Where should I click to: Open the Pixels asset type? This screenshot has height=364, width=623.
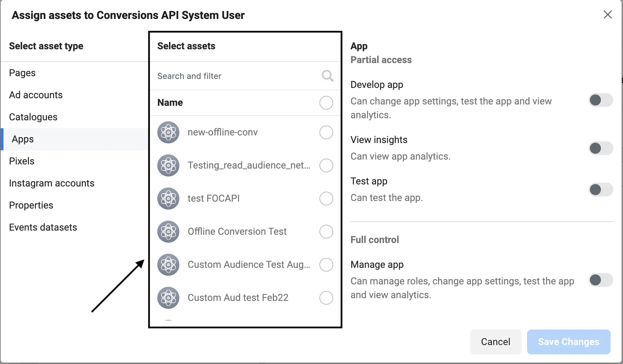[74, 161]
